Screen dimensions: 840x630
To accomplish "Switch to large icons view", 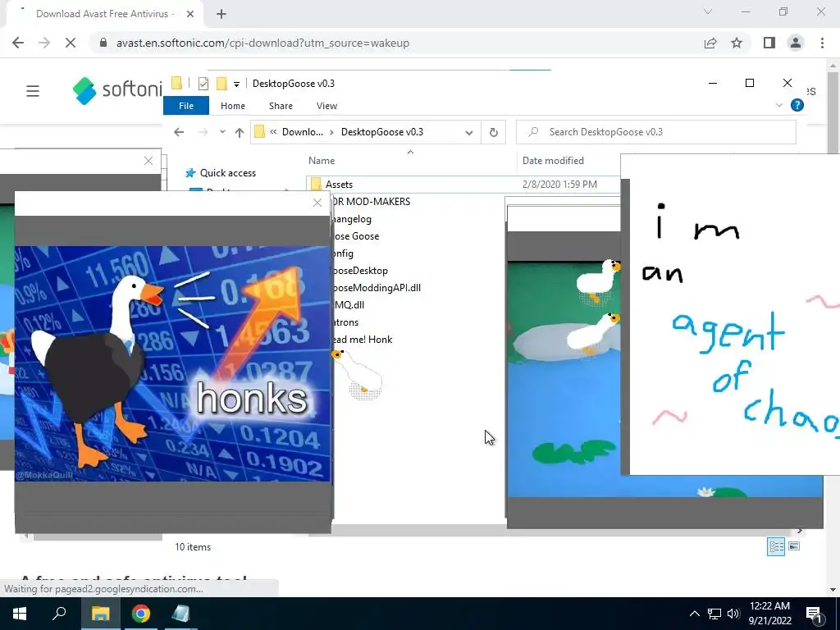I will tap(794, 546).
